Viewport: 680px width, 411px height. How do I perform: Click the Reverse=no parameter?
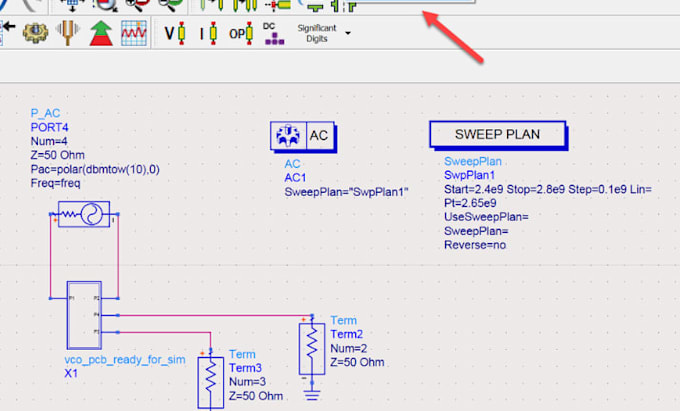point(475,245)
